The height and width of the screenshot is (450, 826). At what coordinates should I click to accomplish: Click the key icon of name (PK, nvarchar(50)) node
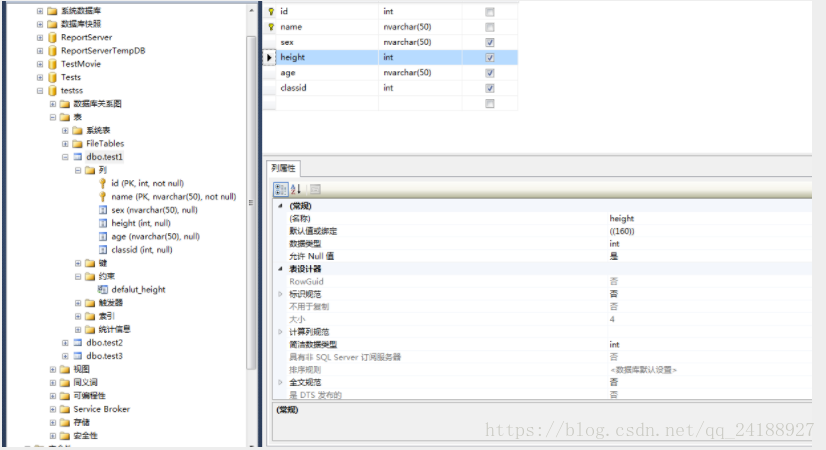tap(103, 197)
